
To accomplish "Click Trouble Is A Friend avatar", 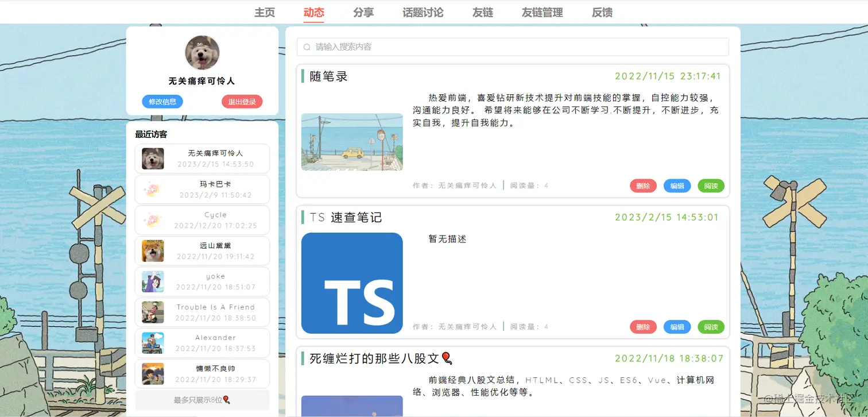I will (x=153, y=312).
